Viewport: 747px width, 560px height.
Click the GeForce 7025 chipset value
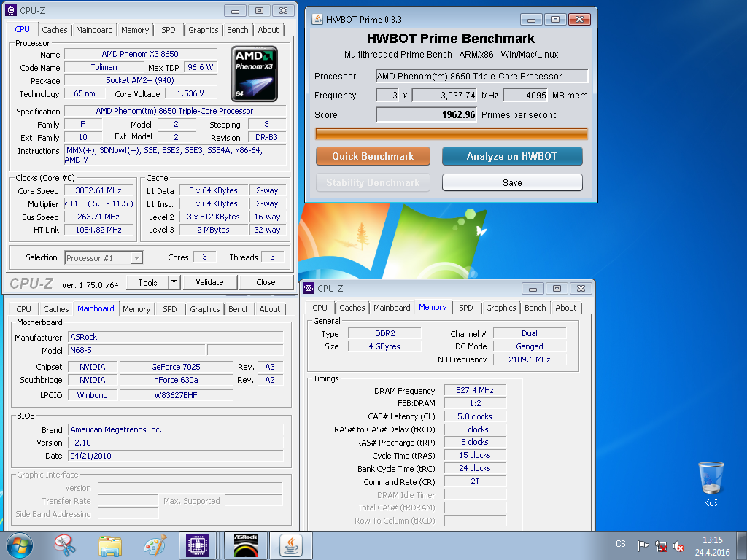coord(176,367)
